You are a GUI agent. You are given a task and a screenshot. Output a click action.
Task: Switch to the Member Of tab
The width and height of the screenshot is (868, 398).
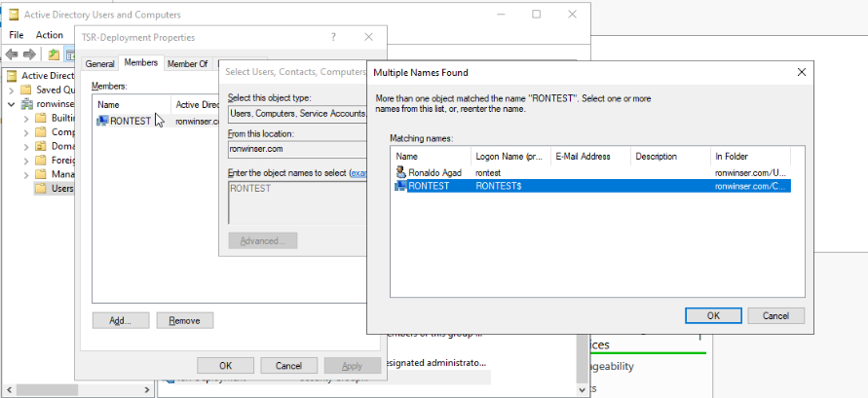[x=187, y=63]
